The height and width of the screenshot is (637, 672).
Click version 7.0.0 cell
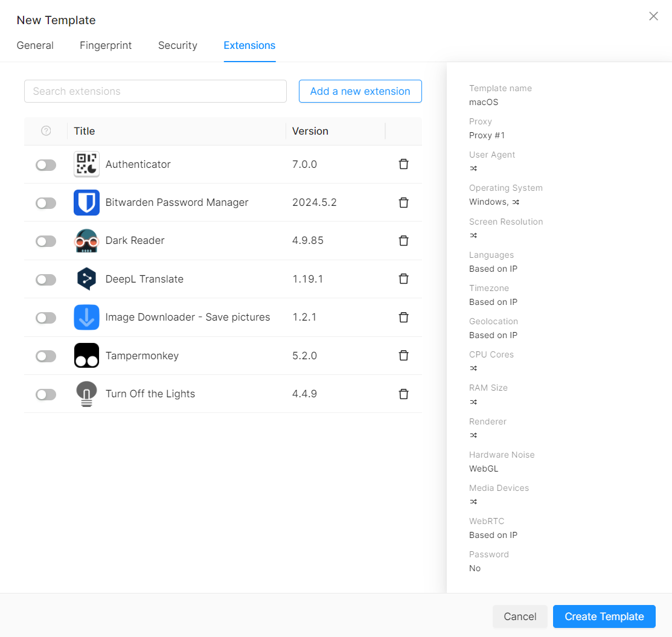point(305,164)
